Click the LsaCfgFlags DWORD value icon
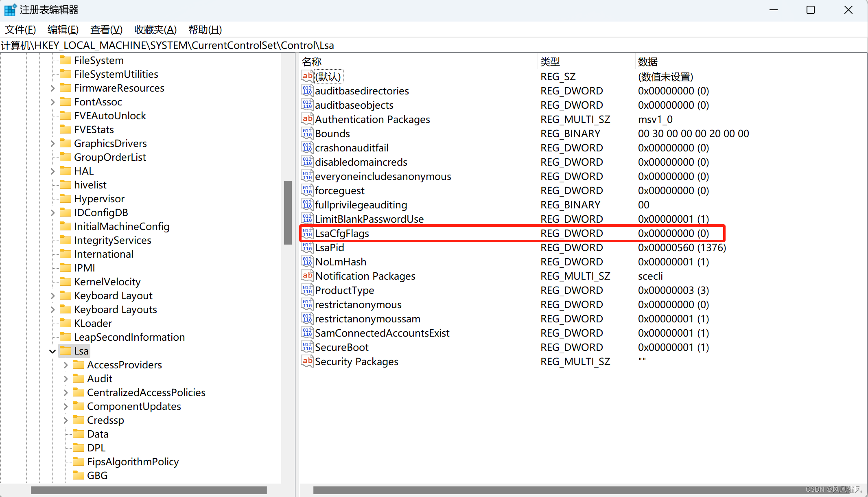This screenshot has width=868, height=497. pyautogui.click(x=307, y=233)
